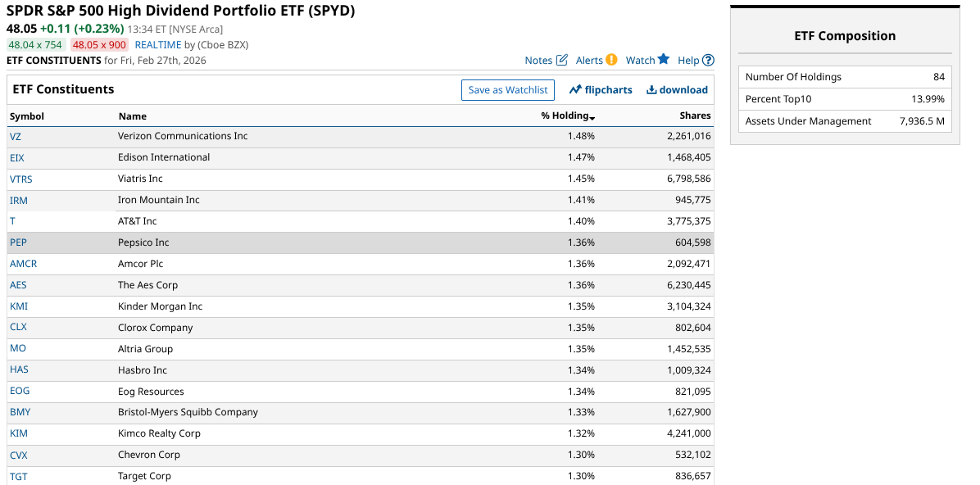Viewport: 980px width, 485px height.
Task: Click the blue Watch star icon
Action: (664, 59)
